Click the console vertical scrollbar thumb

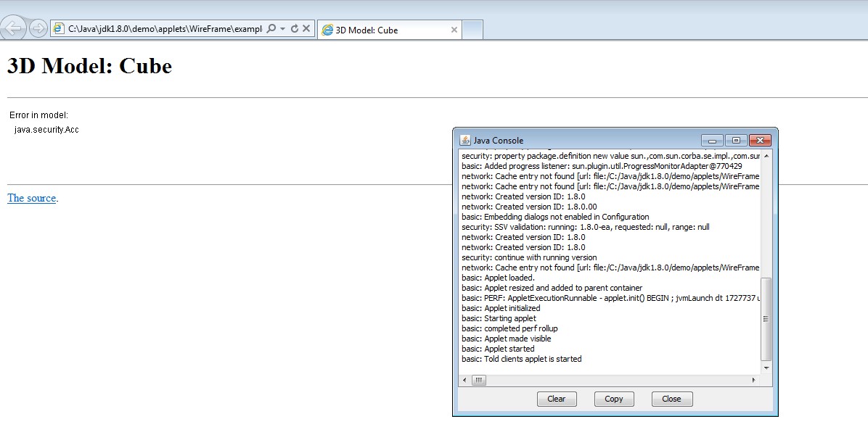(x=766, y=319)
